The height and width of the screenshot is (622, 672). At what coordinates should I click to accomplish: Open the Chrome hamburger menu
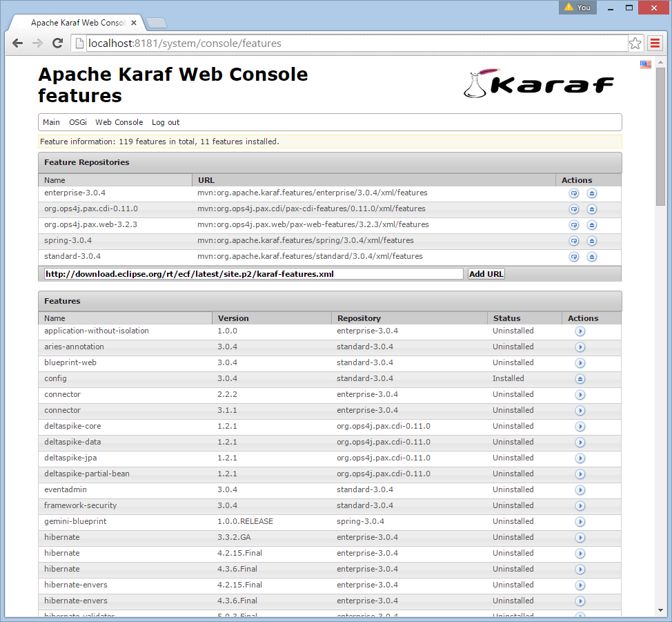(x=655, y=43)
